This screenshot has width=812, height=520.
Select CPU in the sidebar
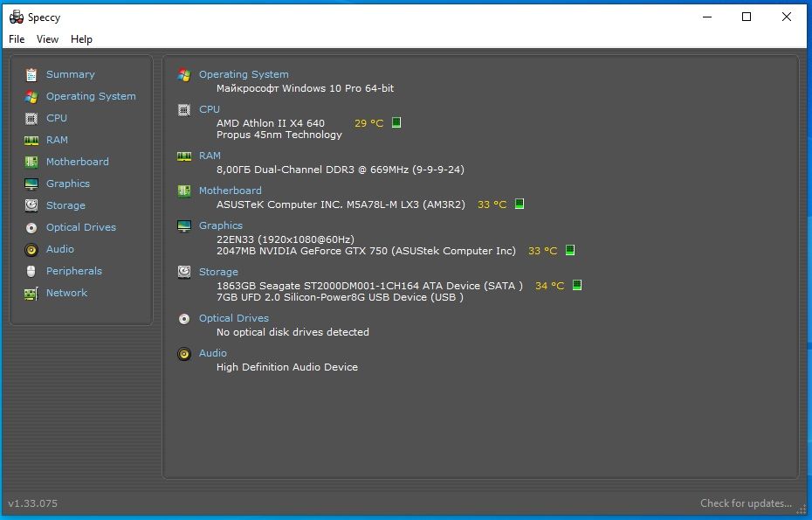pyautogui.click(x=57, y=118)
